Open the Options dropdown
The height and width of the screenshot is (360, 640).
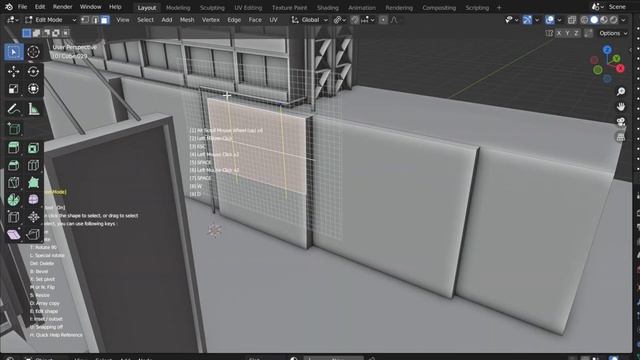[613, 33]
